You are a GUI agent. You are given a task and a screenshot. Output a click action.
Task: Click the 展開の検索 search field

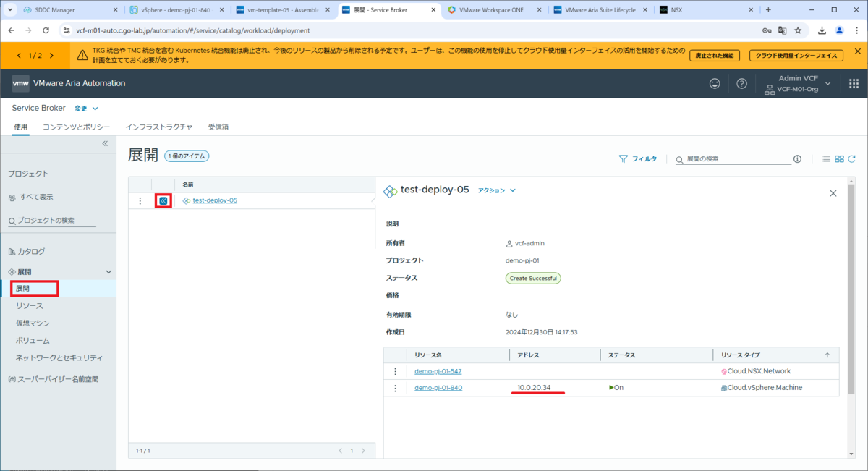(x=733, y=158)
